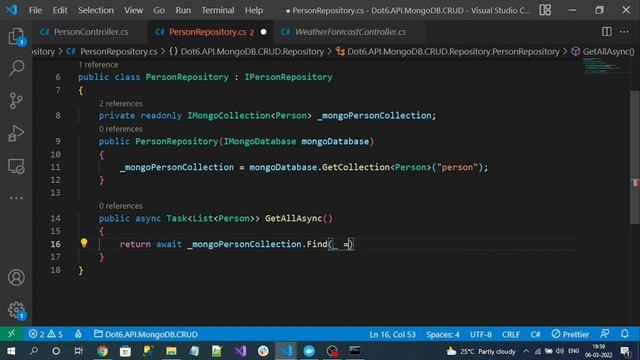This screenshot has height=360, width=640.
Task: Open the Search view in activity bar
Action: 16,68
